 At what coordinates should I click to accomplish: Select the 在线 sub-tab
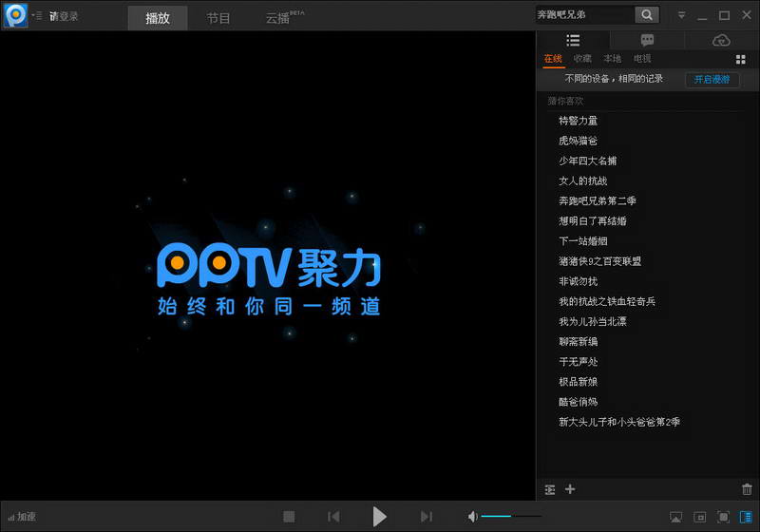[553, 59]
